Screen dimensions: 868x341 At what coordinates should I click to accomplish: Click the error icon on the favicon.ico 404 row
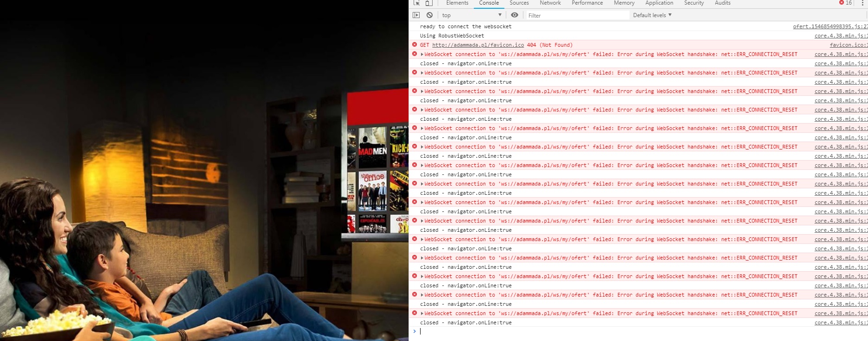[415, 45]
